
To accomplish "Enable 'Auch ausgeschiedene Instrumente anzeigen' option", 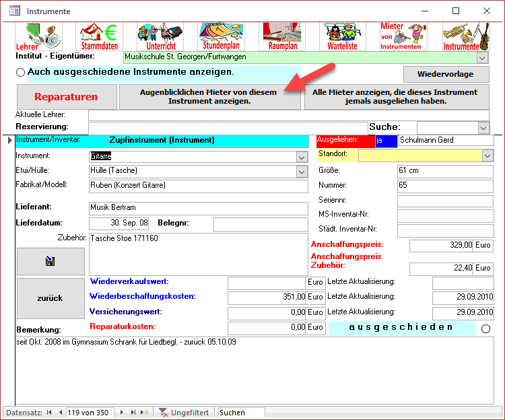I will (21, 72).
